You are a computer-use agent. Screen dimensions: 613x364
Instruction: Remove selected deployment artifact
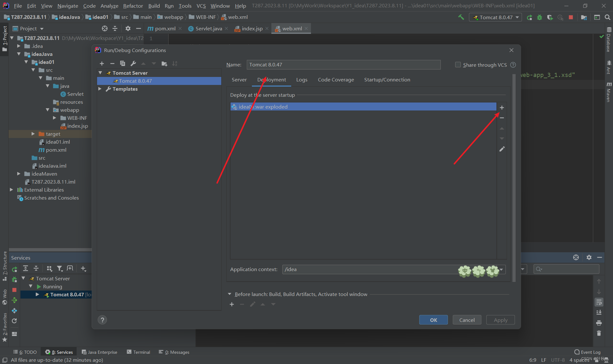click(502, 118)
